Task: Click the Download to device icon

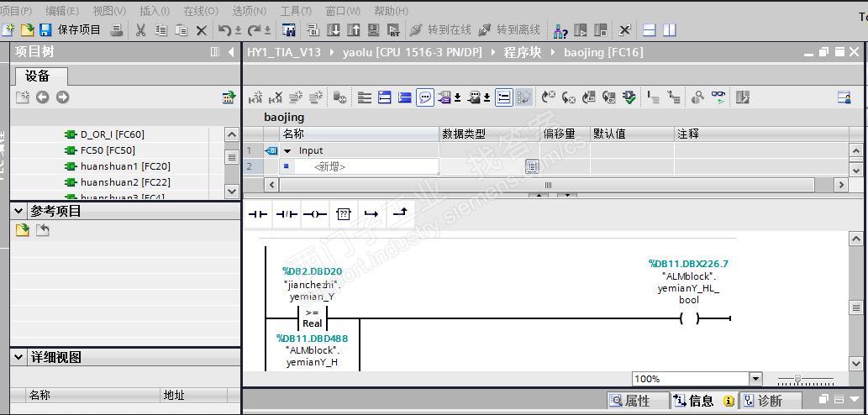Action: click(x=334, y=30)
